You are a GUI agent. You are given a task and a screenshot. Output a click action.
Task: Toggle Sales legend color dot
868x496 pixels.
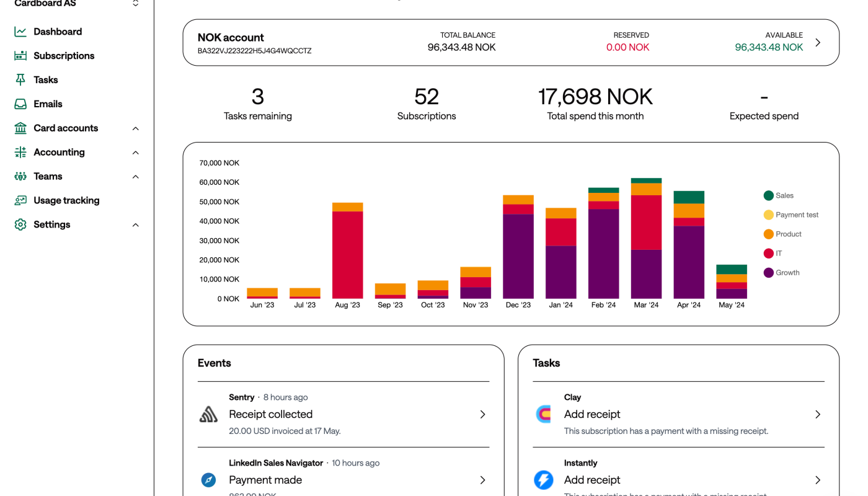769,195
